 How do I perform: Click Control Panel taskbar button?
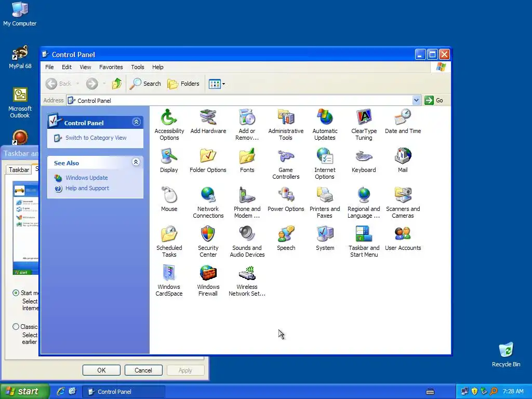coord(124,392)
